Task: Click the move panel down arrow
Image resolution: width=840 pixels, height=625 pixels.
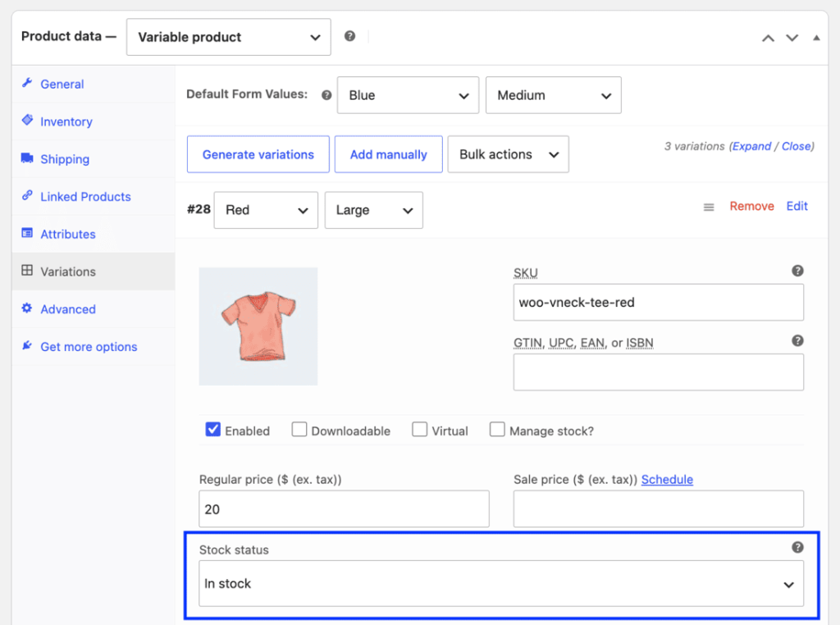Action: [x=792, y=38]
